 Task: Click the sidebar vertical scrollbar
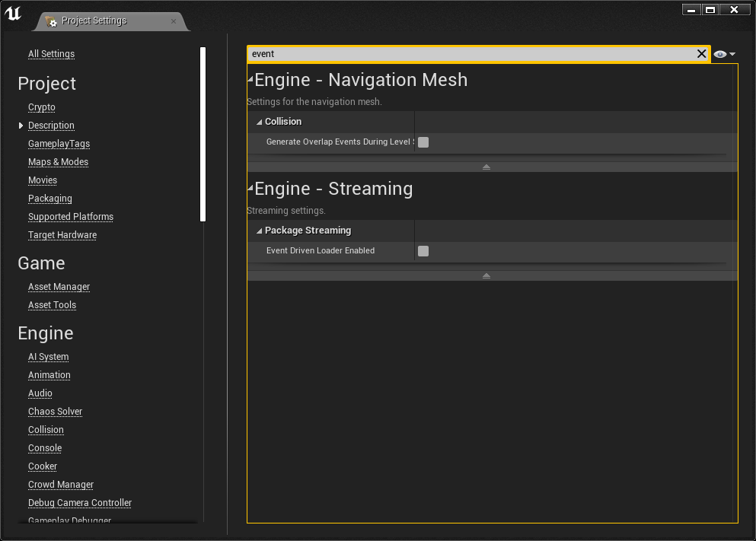[x=203, y=134]
